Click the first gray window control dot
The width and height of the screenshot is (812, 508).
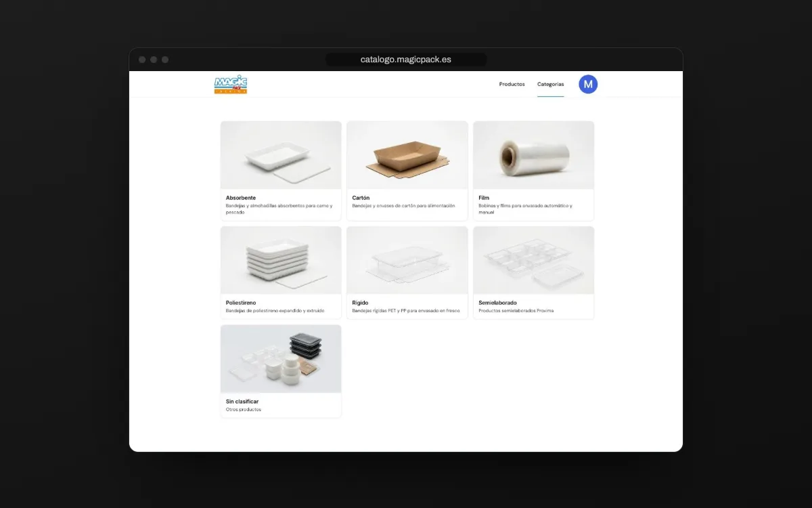pos(142,60)
